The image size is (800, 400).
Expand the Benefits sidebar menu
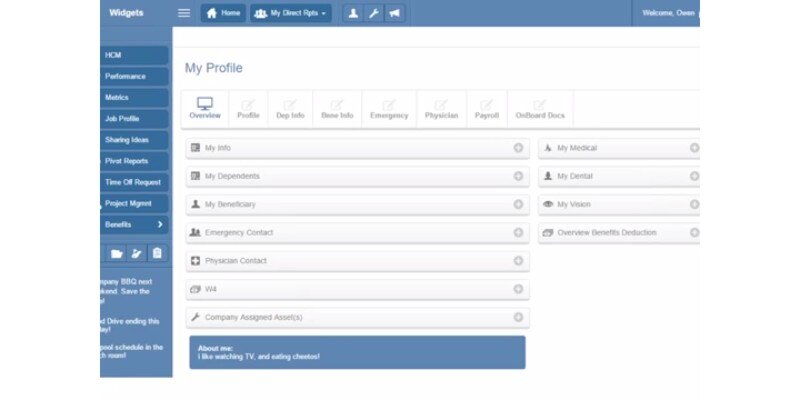134,225
